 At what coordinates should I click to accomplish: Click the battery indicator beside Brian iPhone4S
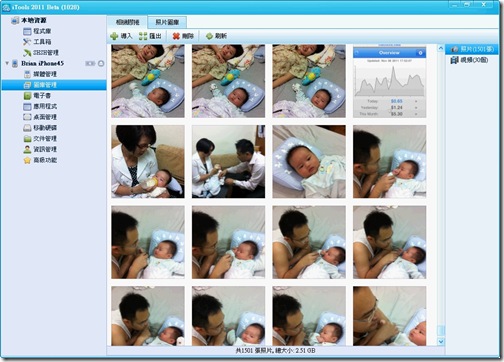click(90, 63)
